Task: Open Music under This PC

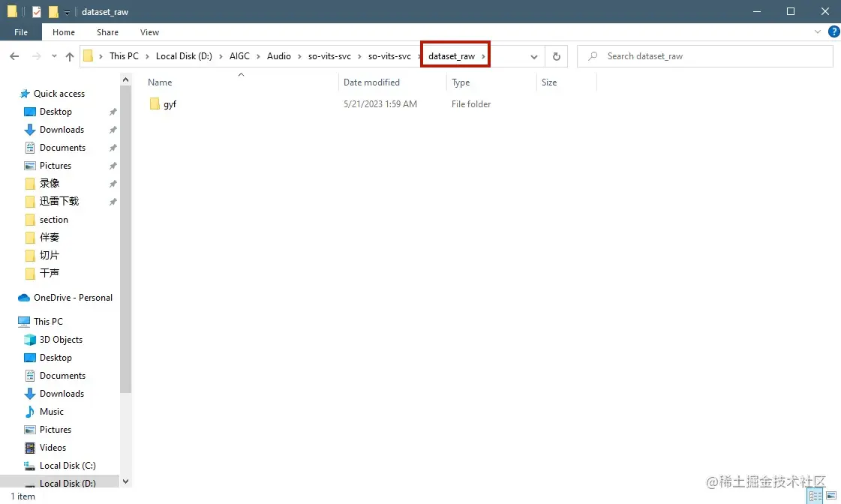Action: [x=52, y=412]
